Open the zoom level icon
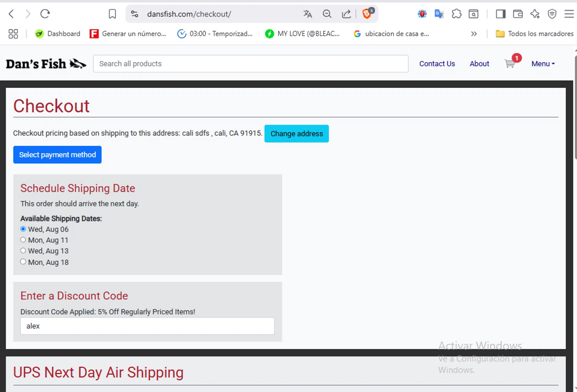 coord(327,14)
